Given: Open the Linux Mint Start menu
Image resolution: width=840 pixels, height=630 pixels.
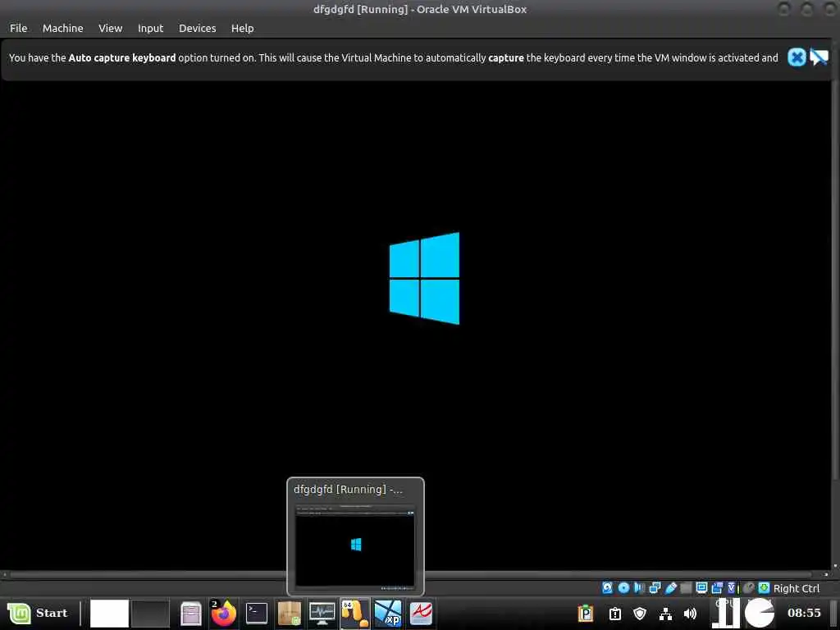Looking at the screenshot, I should 38,613.
